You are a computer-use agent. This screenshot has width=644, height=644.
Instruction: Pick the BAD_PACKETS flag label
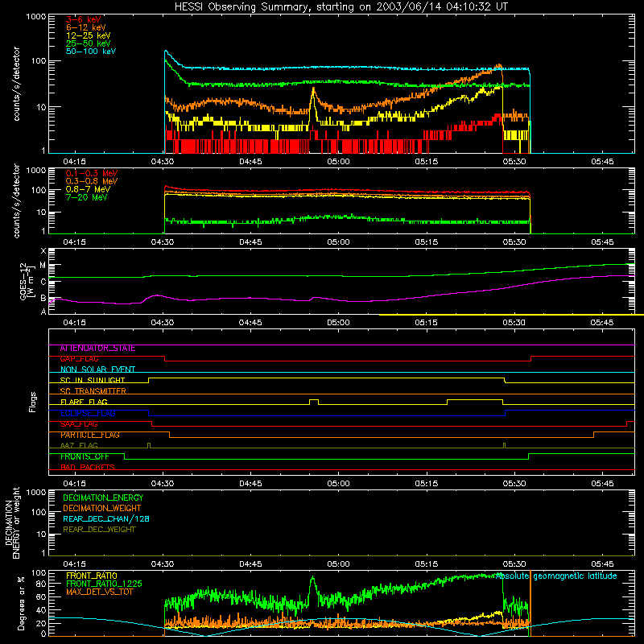coord(88,468)
